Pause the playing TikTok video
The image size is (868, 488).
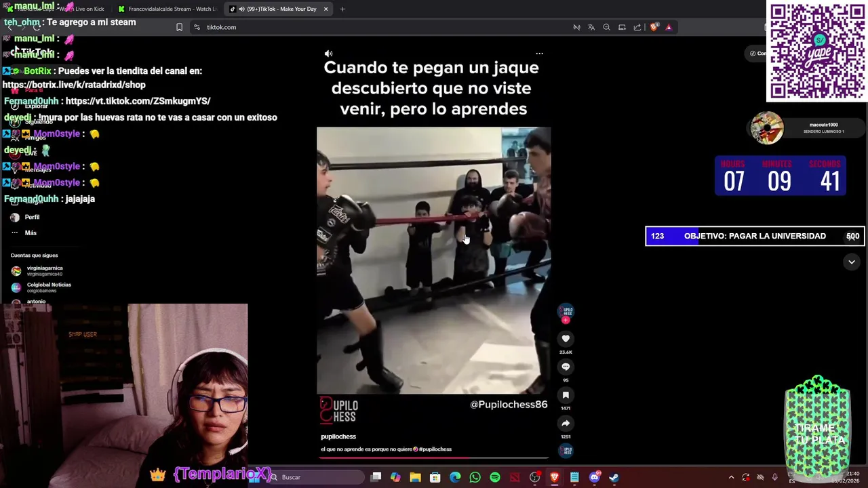click(x=433, y=260)
